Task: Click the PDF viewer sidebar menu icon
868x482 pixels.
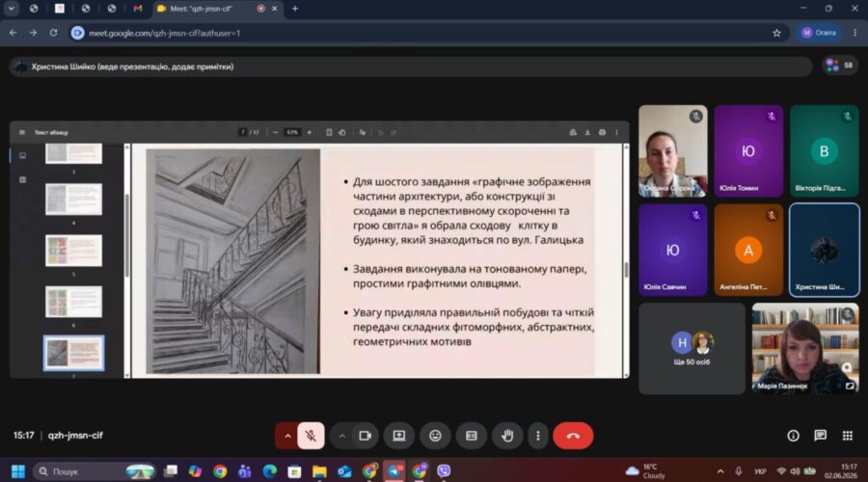Action: [22, 132]
